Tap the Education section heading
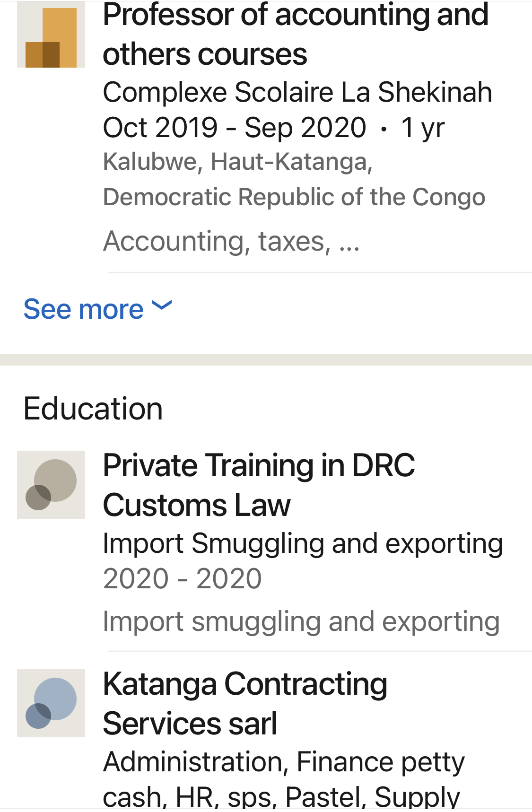Screen dimensions: 532x812 93,409
